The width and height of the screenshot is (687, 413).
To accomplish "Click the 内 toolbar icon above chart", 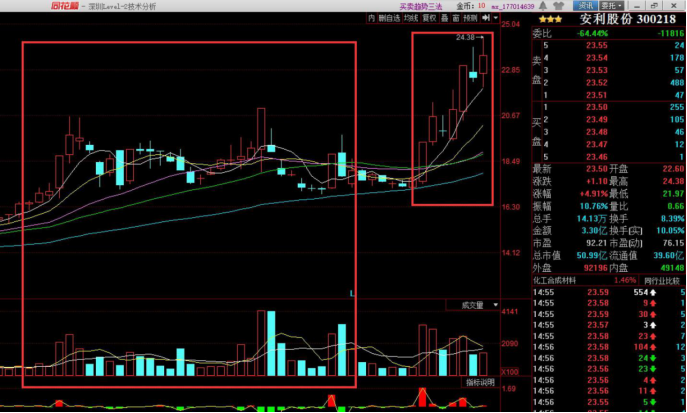I will pos(372,18).
